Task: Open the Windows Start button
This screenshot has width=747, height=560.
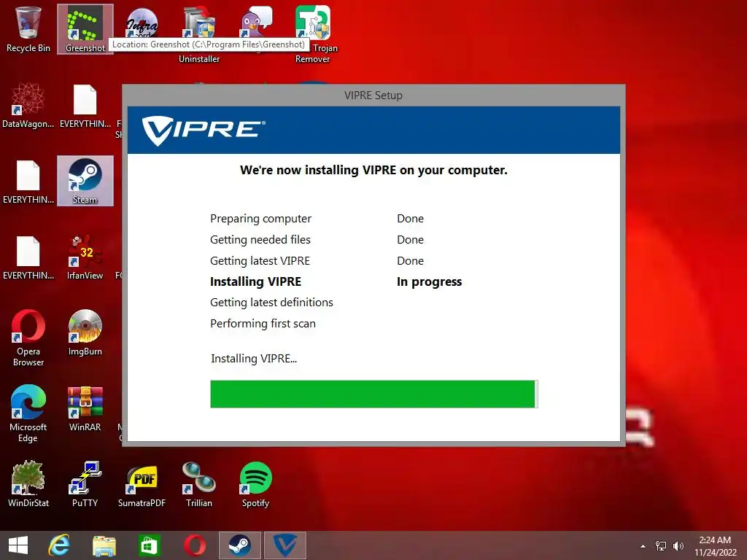Action: tap(18, 545)
